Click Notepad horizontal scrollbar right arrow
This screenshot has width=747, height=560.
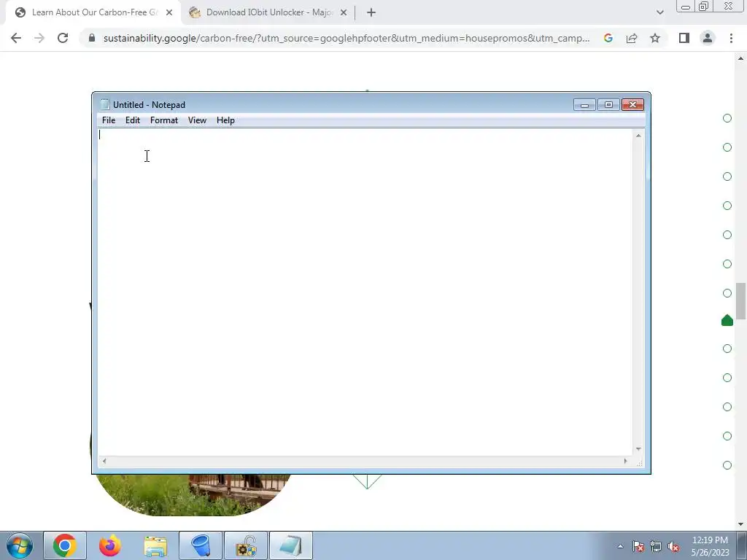tap(625, 461)
